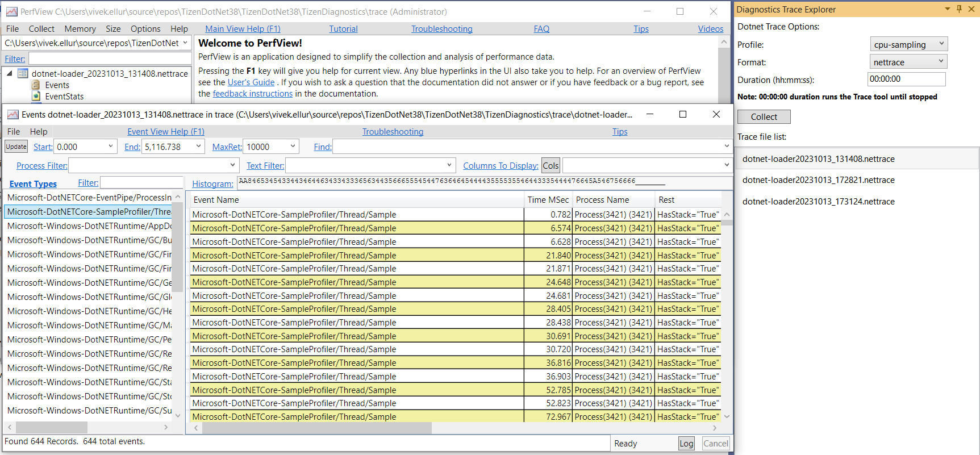Click the Cols button beside Columns To Display

(550, 166)
